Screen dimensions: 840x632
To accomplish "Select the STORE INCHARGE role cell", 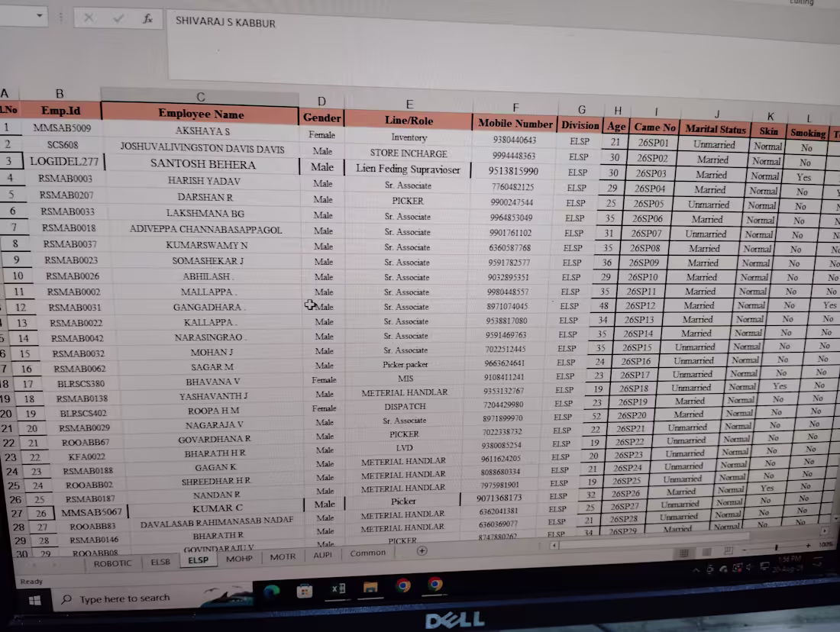I will pyautogui.click(x=409, y=153).
